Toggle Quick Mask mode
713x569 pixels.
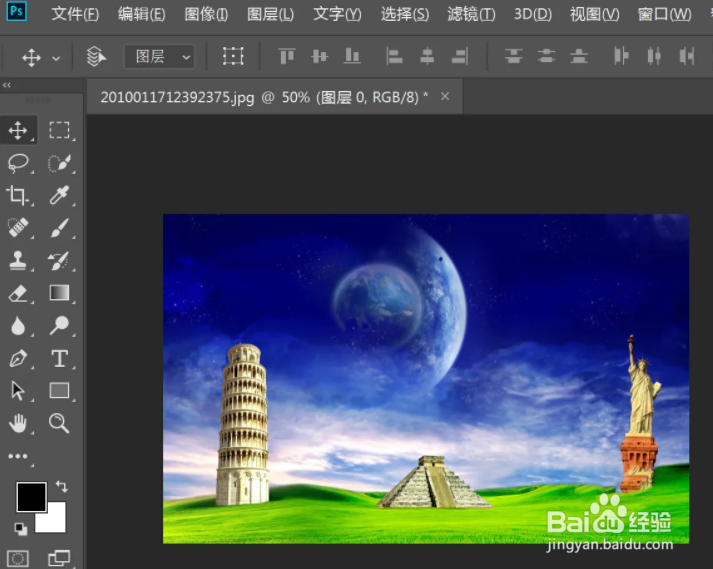(x=18, y=558)
